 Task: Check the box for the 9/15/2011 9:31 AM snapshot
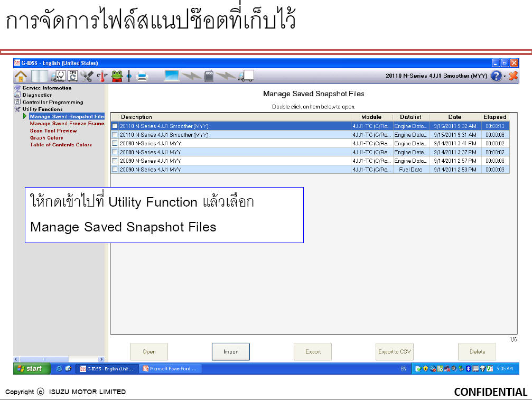coord(115,135)
